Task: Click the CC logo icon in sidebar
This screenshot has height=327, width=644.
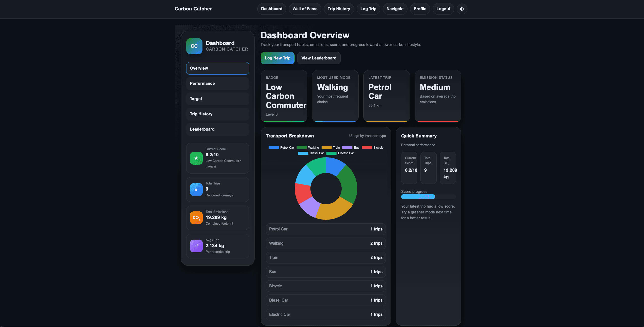Action: click(194, 46)
